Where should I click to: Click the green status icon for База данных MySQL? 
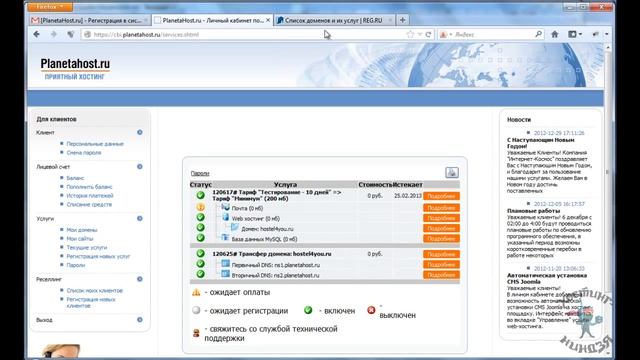(200, 238)
